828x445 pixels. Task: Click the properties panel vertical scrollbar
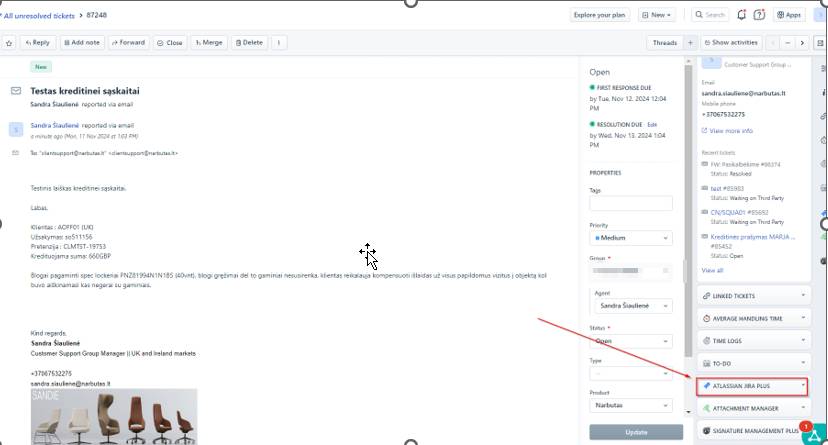(688, 211)
